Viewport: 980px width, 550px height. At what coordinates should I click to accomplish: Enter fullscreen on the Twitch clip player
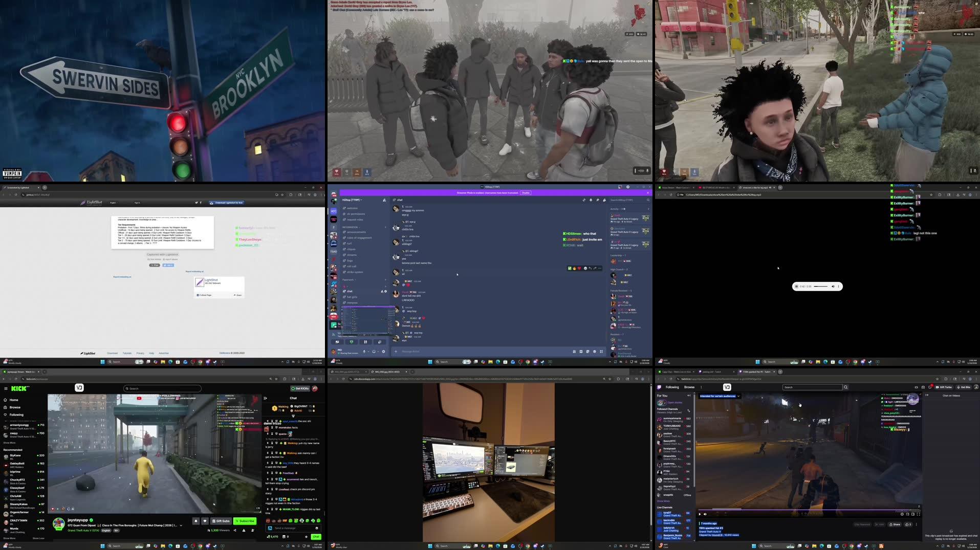(918, 515)
